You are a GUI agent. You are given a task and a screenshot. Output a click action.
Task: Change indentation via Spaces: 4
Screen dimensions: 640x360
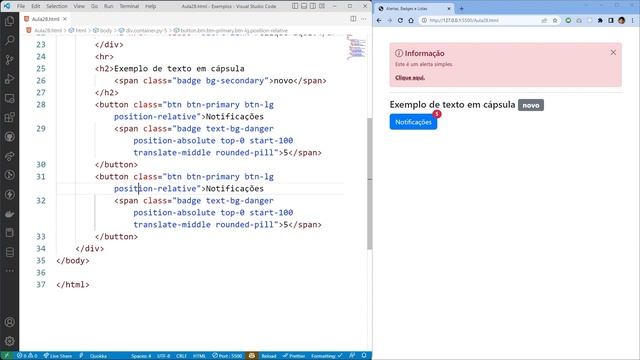141,356
